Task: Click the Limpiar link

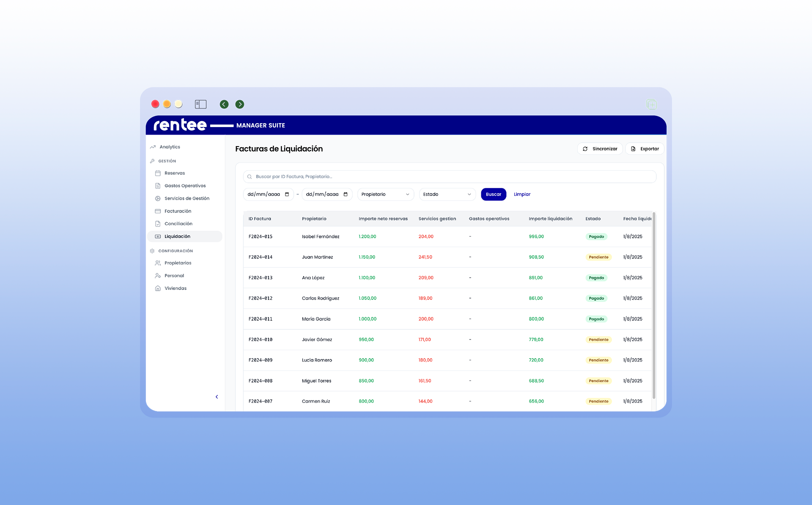Action: [522, 194]
